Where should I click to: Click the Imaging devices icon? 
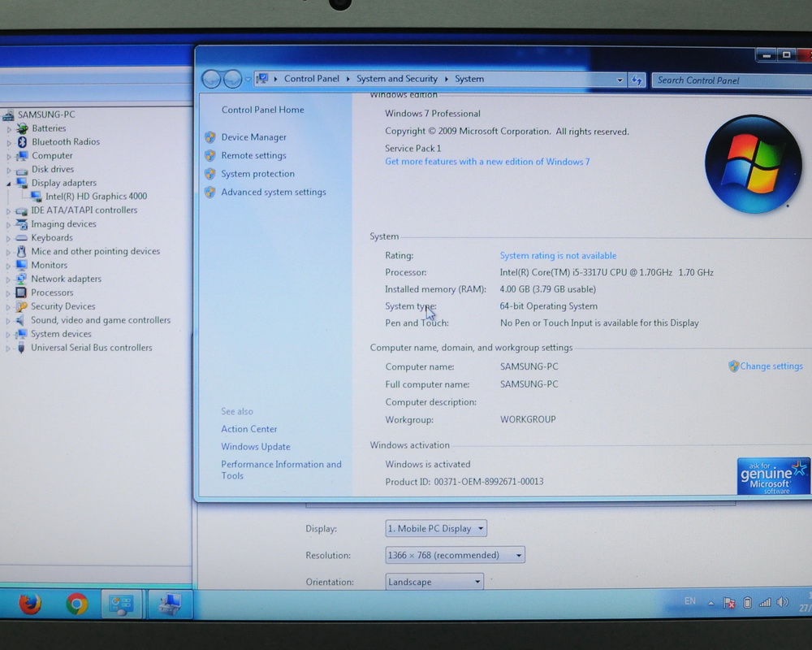click(22, 224)
